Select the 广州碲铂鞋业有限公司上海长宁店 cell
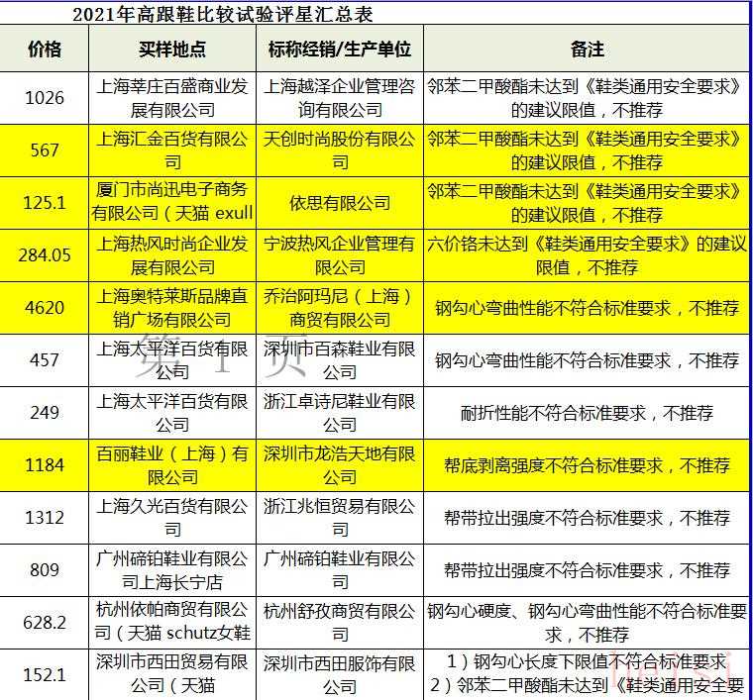Viewport: 753px width, 700px height. [x=171, y=570]
